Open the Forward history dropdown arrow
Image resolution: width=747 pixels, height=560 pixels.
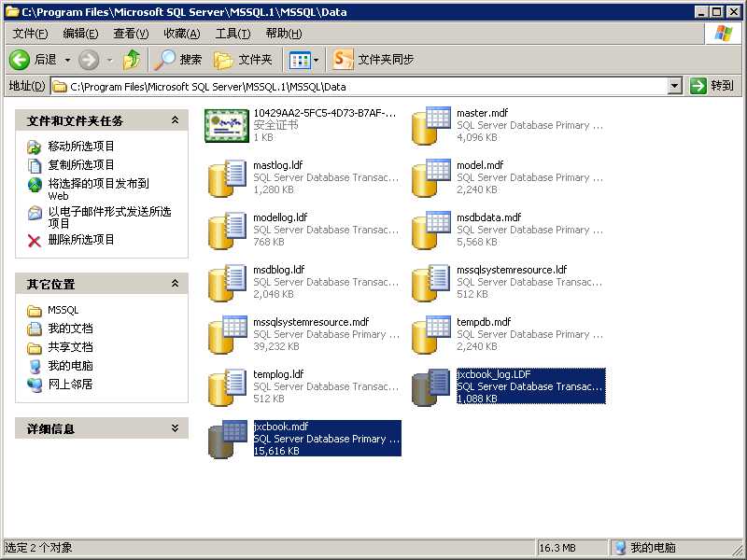tap(110, 60)
